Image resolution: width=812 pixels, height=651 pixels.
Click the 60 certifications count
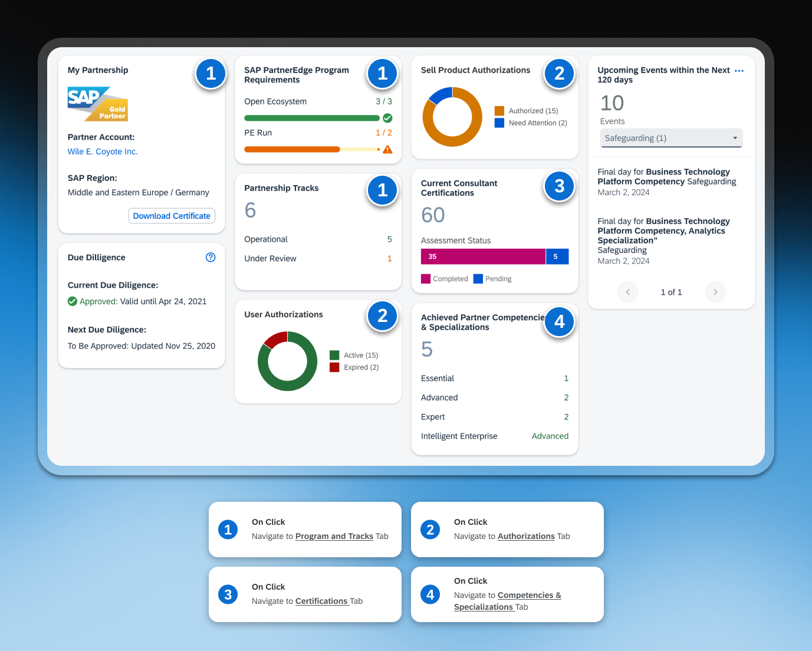(433, 215)
